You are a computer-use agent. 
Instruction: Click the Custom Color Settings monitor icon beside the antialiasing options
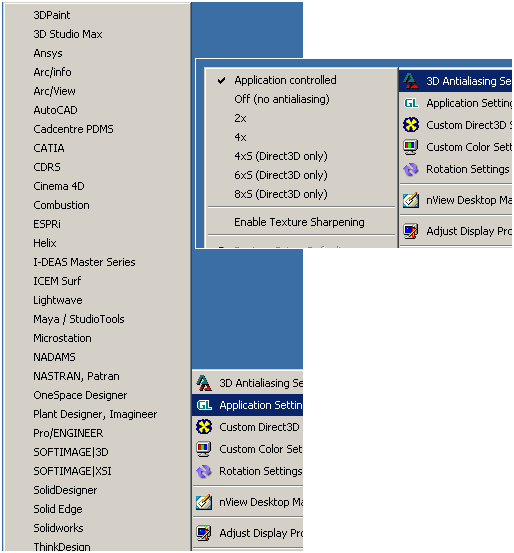coord(411,147)
